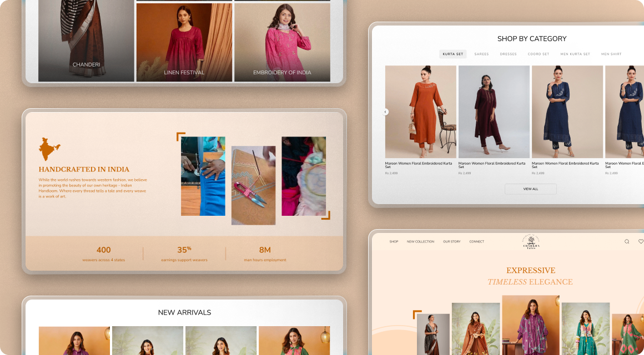The width and height of the screenshot is (644, 355).
Task: Click the Charkha Tales logo
Action: (x=531, y=242)
